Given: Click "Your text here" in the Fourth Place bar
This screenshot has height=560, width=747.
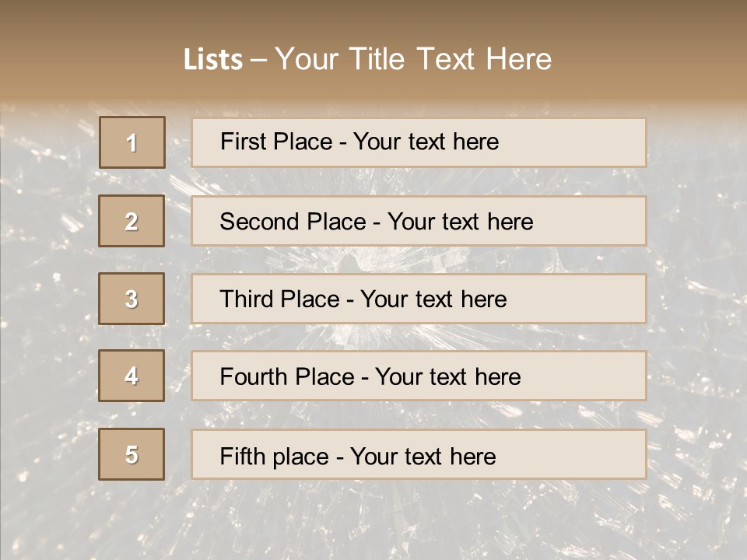Looking at the screenshot, I should (x=448, y=377).
